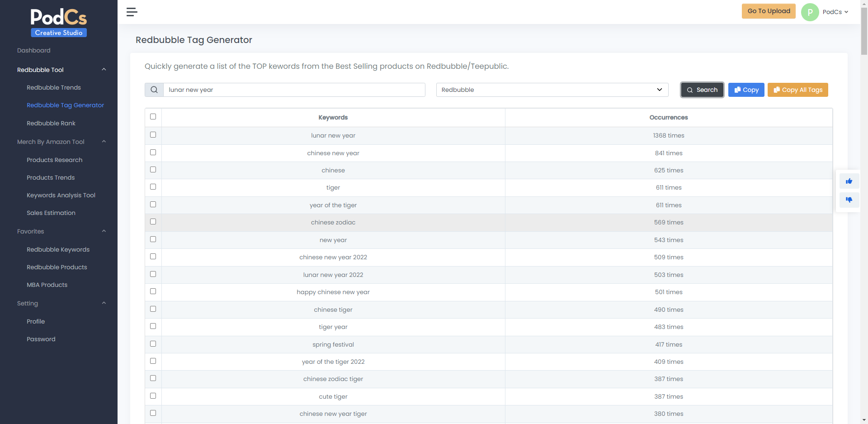The height and width of the screenshot is (424, 868).
Task: Open Products Trends page
Action: pyautogui.click(x=51, y=177)
